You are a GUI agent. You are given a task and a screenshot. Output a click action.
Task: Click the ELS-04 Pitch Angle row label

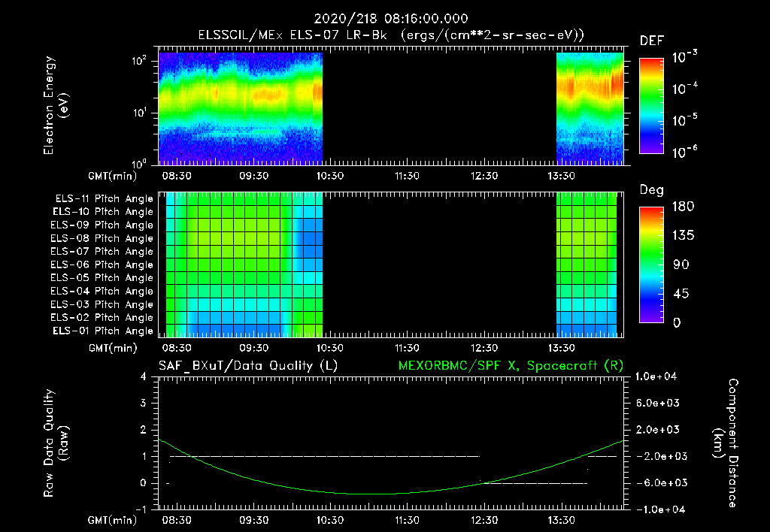click(102, 291)
